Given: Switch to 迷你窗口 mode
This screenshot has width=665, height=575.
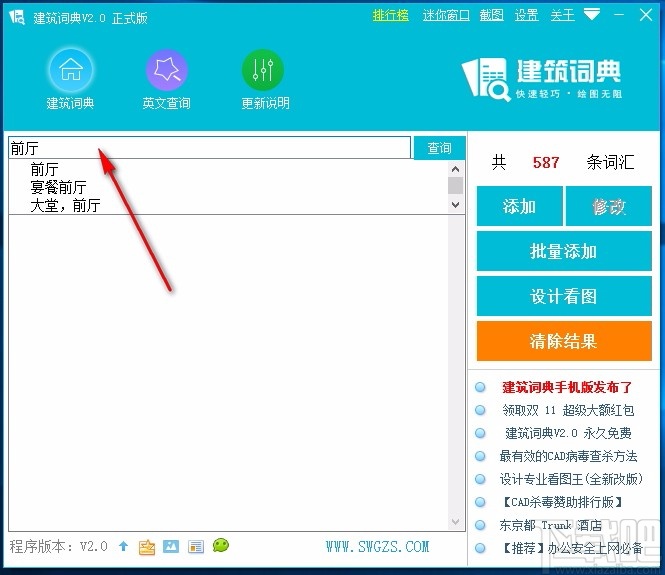Looking at the screenshot, I should pos(446,15).
